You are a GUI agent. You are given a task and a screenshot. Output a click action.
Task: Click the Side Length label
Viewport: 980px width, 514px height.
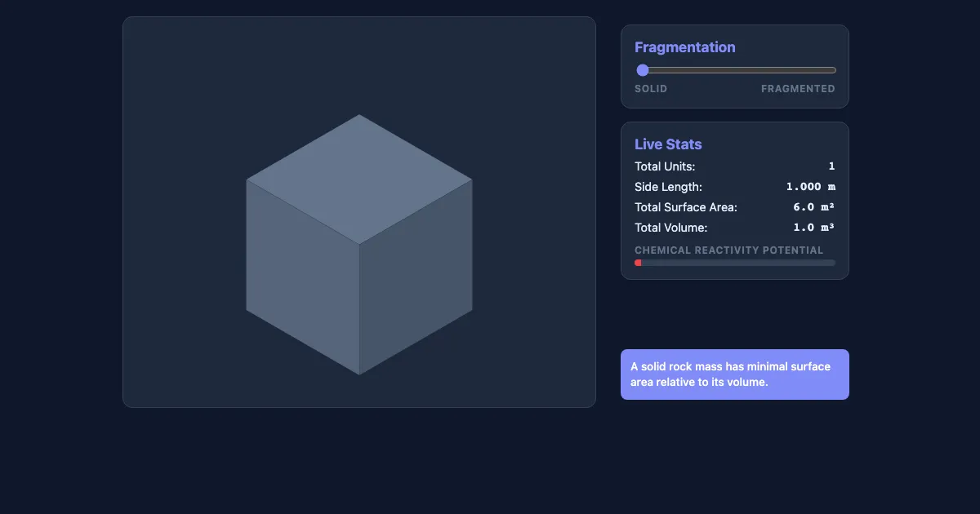668,187
